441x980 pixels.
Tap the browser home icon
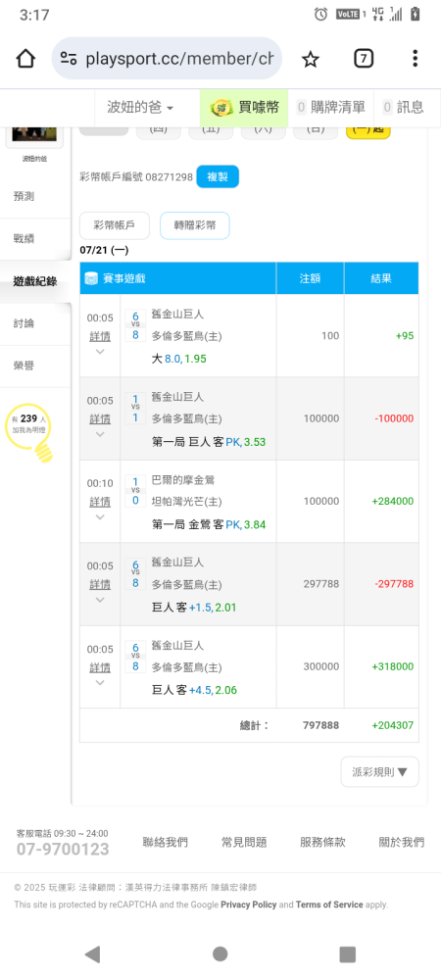coord(25,59)
